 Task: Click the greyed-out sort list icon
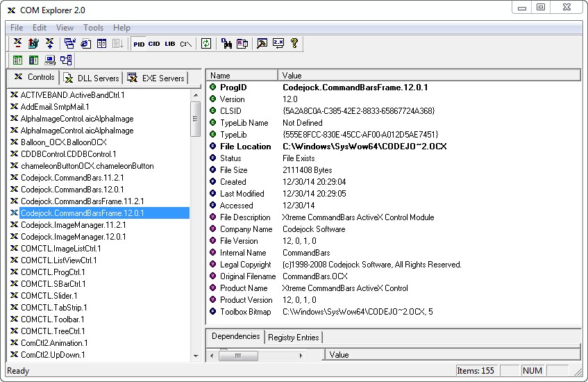(118, 44)
